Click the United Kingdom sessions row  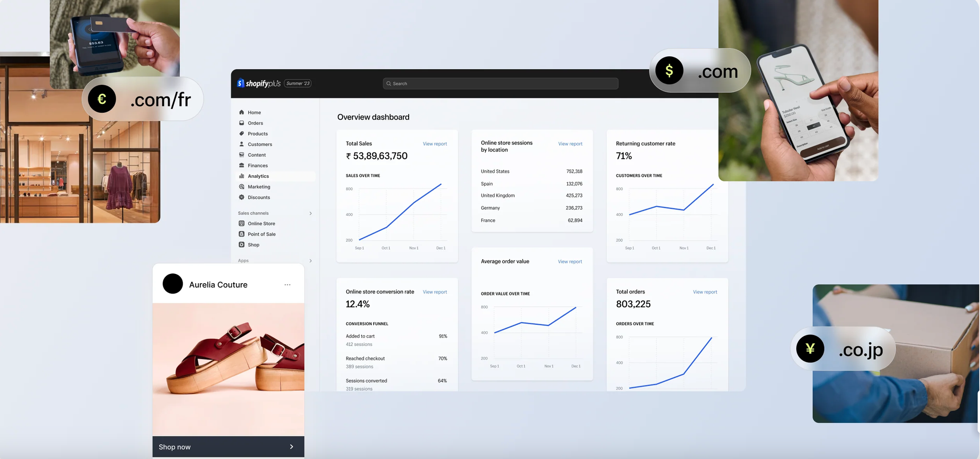click(532, 195)
